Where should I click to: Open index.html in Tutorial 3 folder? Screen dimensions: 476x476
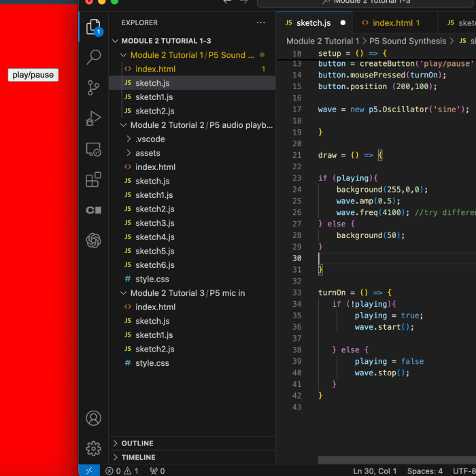[192, 307]
